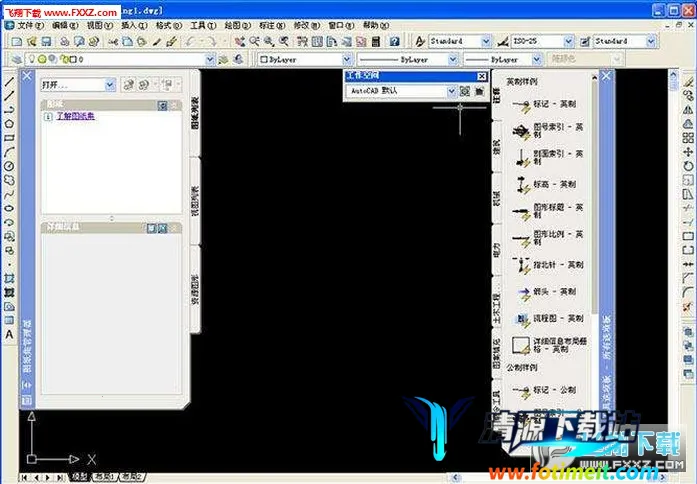This screenshot has width=697, height=484.
Task: Expand the AutoCAD 默认 workspace dropdown
Action: click(x=451, y=91)
